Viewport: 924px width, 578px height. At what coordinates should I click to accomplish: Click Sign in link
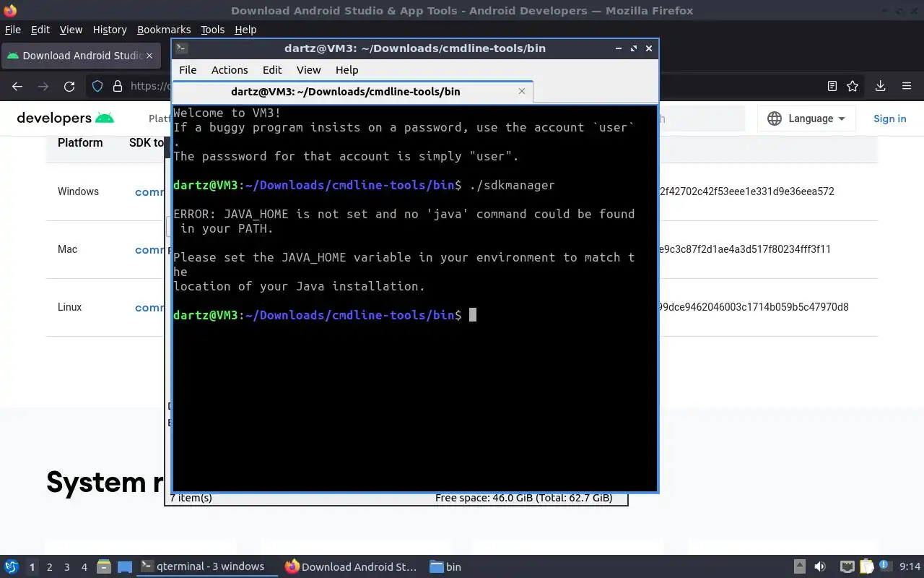click(889, 118)
